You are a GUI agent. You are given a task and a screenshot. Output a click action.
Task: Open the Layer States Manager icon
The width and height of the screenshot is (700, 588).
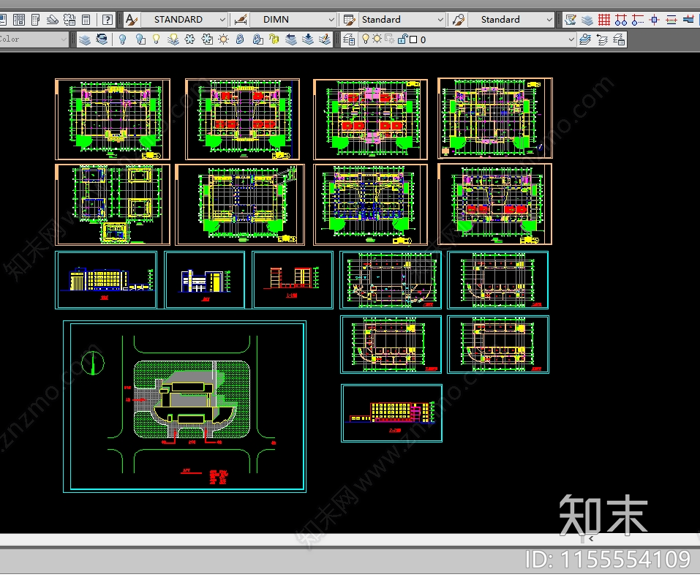[x=619, y=39]
